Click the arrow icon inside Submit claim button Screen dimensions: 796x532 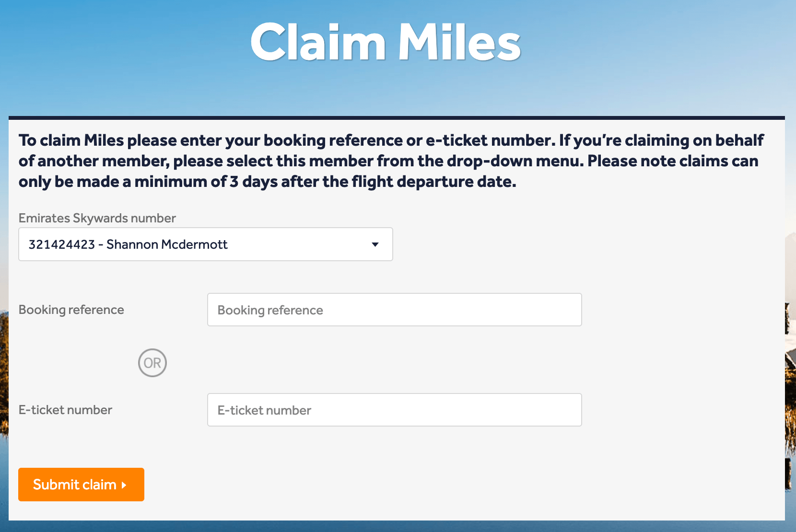125,485
